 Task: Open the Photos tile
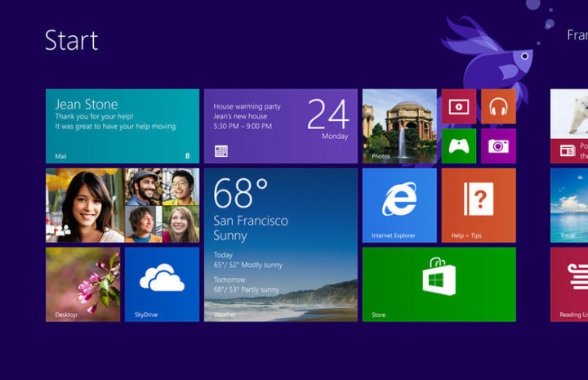(399, 126)
